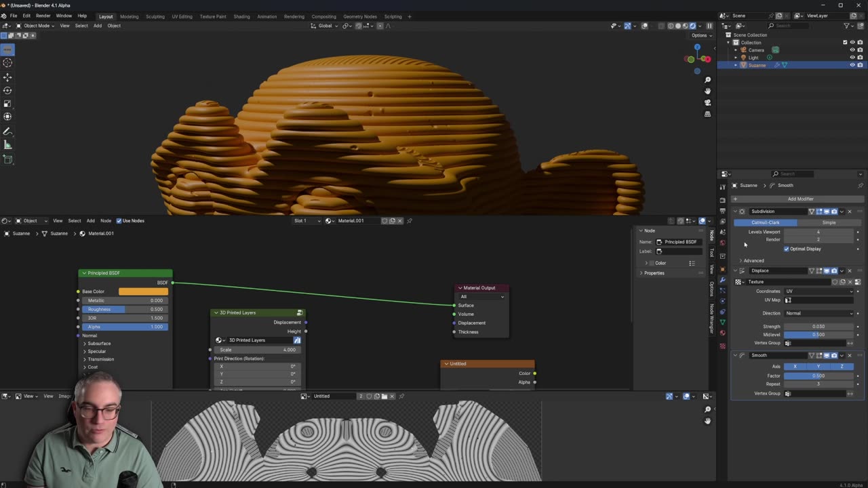Click the viewport pan hand icon

click(x=707, y=91)
